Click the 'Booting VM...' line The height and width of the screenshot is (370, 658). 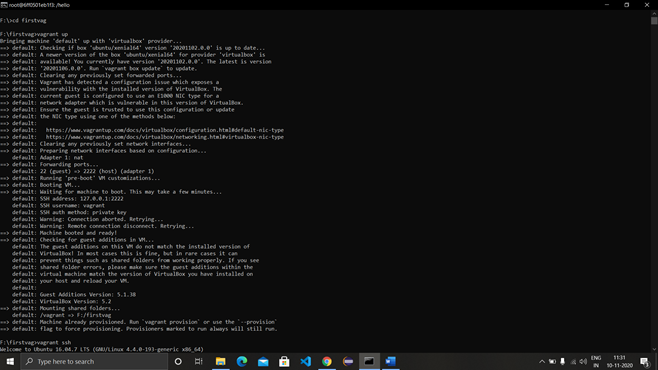(40, 185)
